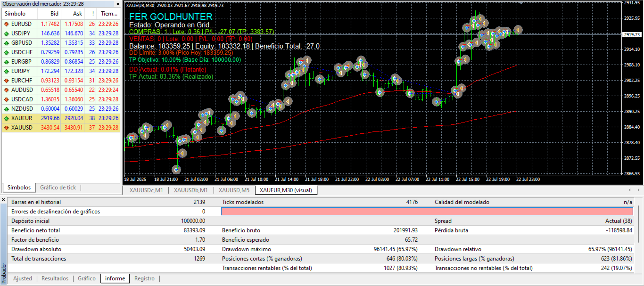Select USDJPY symbol arrow icon
Image resolution: width=644 pixels, height=286 pixels.
pyautogui.click(x=6, y=33)
